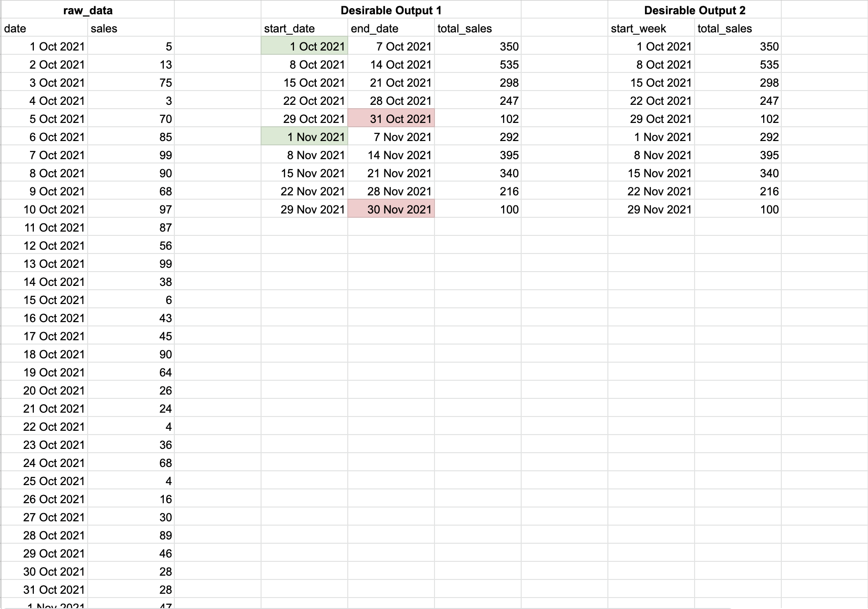Image resolution: width=868 pixels, height=609 pixels.
Task: Click the "end_date" column header
Action: point(391,28)
